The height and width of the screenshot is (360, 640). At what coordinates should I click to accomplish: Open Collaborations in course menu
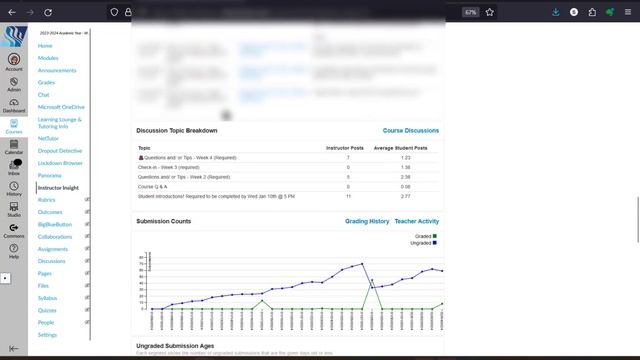point(55,237)
